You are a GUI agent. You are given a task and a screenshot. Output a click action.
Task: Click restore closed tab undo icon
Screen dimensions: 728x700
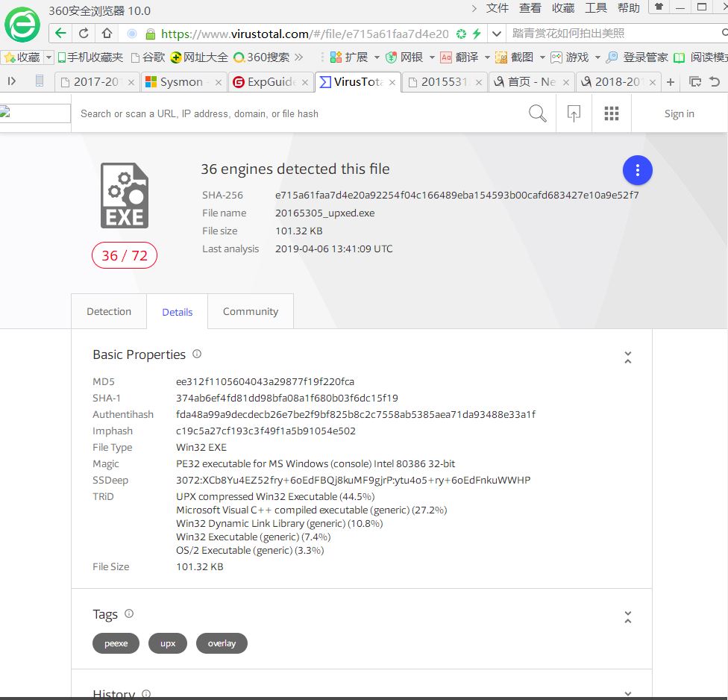(x=715, y=82)
